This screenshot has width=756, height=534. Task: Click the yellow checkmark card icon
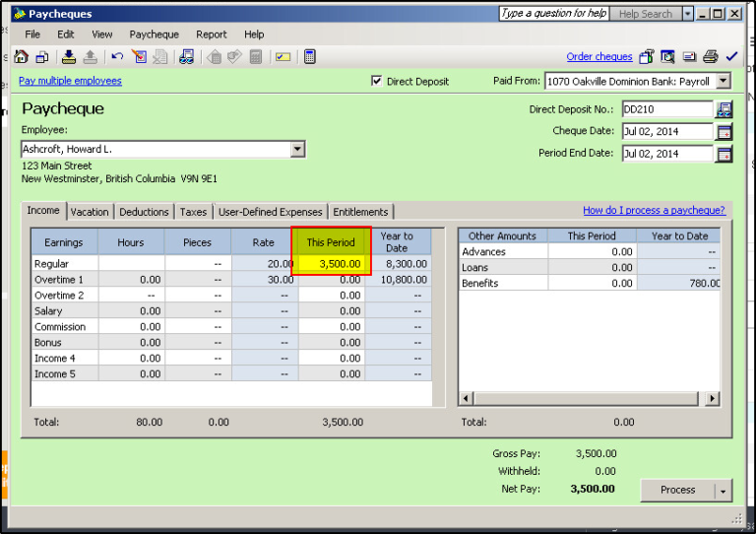283,57
